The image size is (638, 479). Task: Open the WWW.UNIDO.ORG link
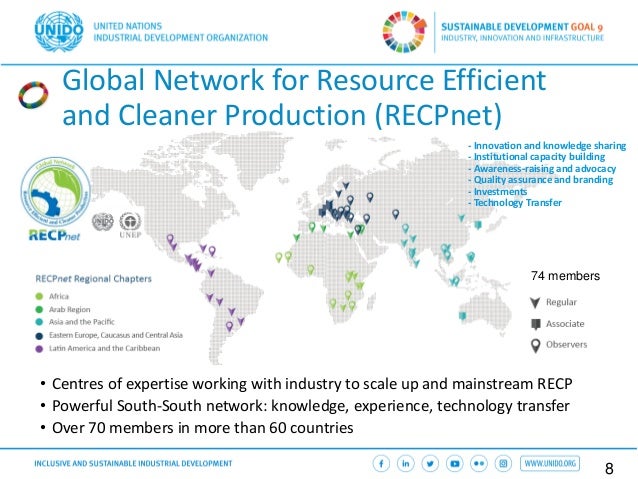(x=550, y=463)
